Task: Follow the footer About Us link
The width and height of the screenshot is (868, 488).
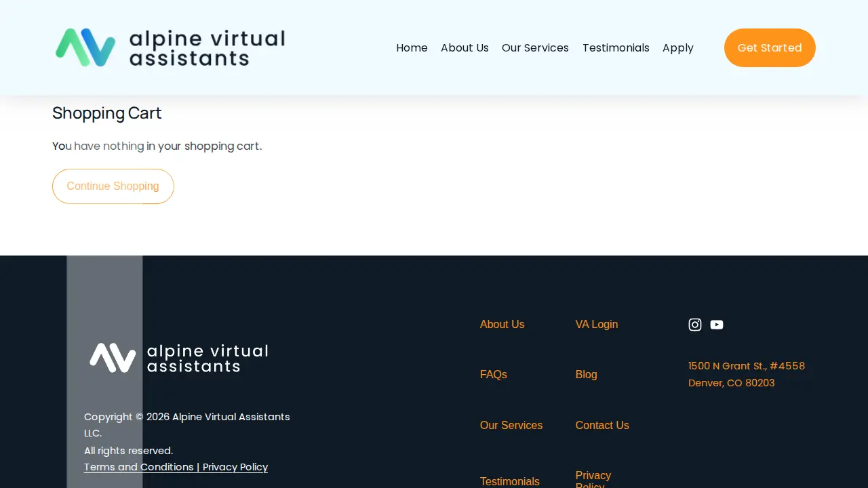Action: (502, 324)
